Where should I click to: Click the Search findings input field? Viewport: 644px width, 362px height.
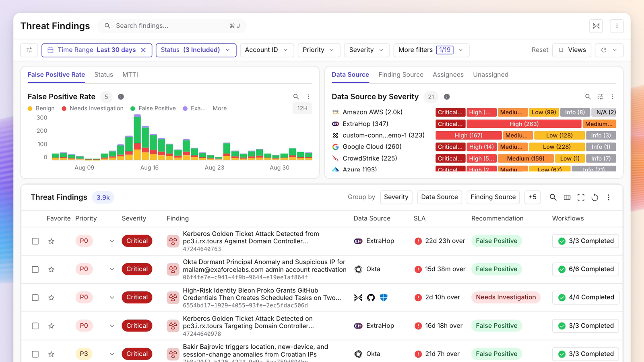(x=172, y=26)
